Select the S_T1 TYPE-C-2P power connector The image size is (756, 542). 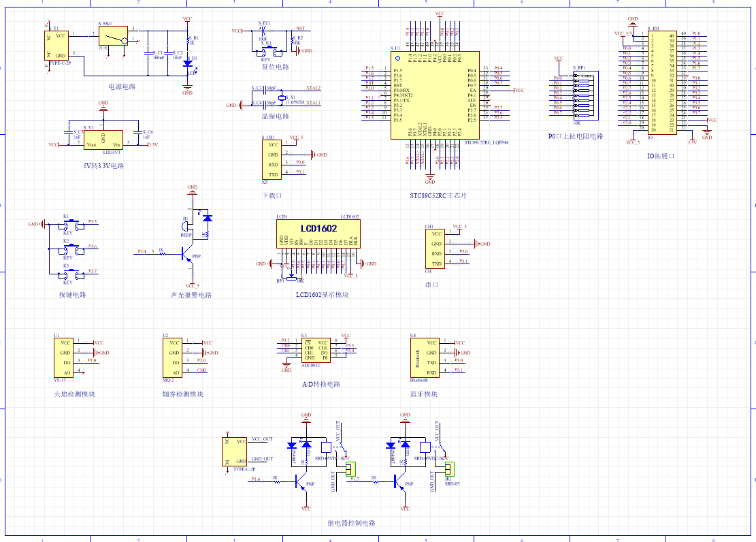(57, 46)
